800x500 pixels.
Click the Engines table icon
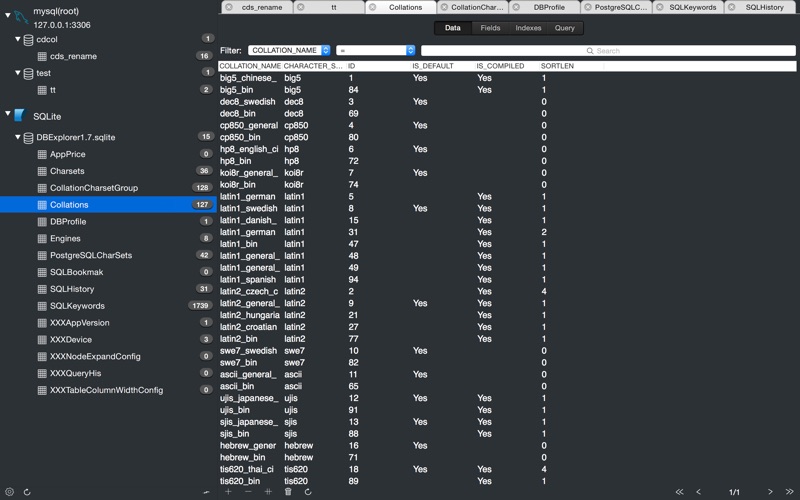tap(42, 238)
